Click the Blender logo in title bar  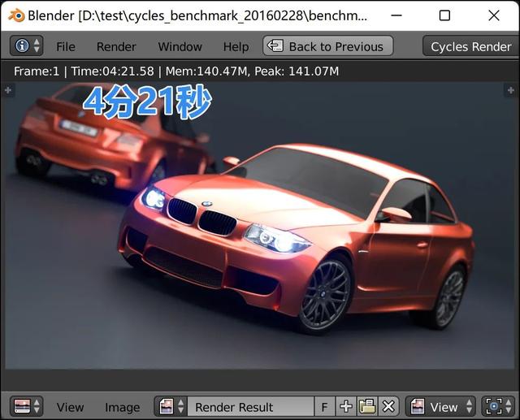(x=16, y=15)
